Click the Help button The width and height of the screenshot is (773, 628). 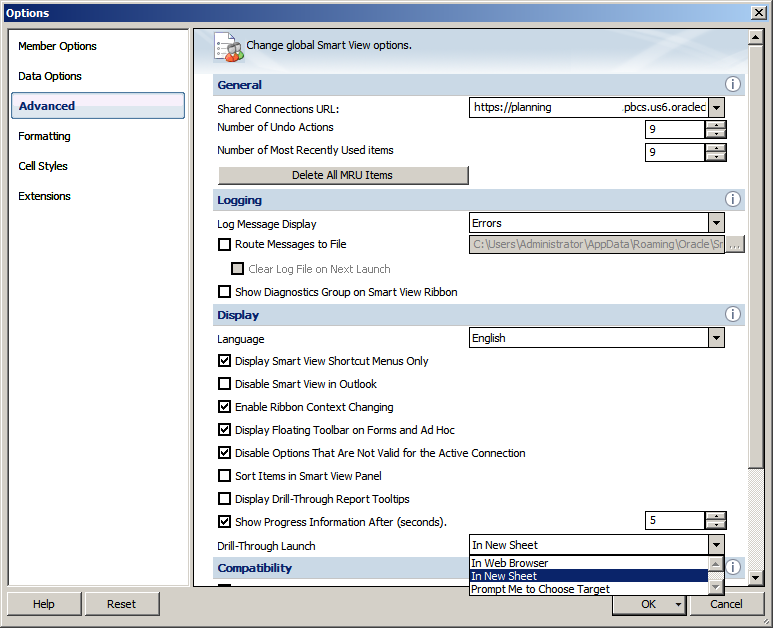(x=44, y=604)
